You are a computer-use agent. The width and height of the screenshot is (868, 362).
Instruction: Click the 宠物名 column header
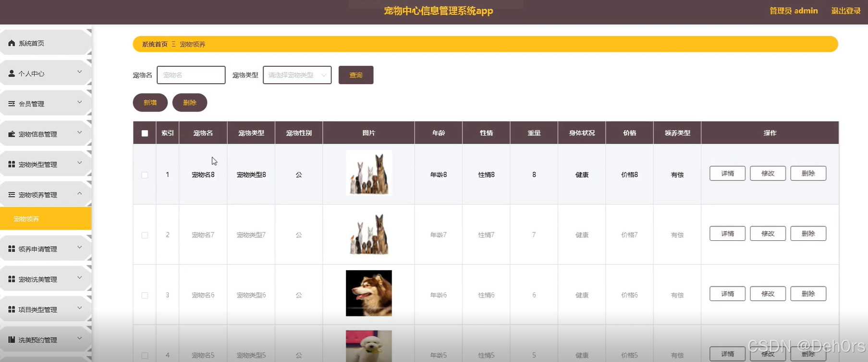click(x=203, y=133)
